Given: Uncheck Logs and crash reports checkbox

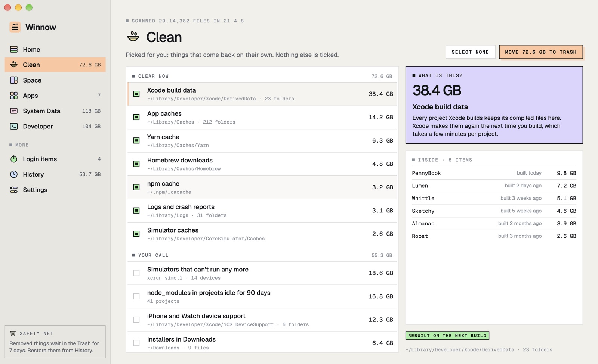Looking at the screenshot, I should click(x=136, y=211).
